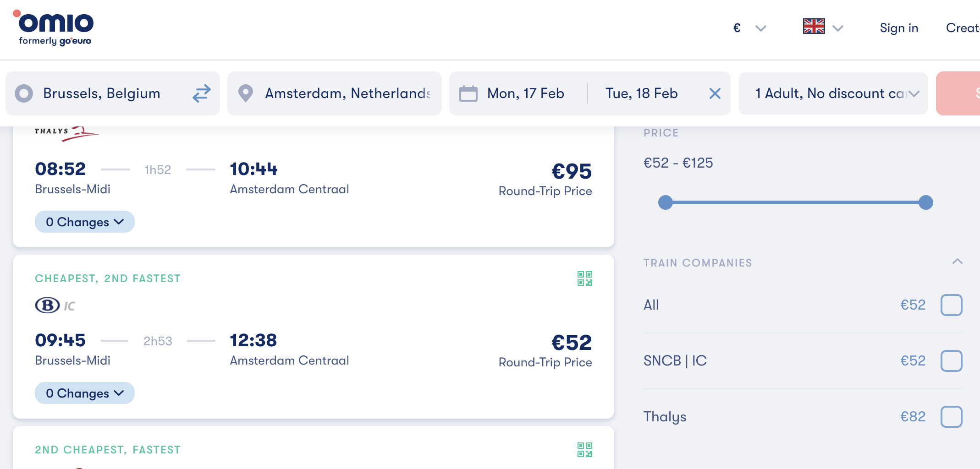The width and height of the screenshot is (980, 469).
Task: Click the calendar icon in date field
Action: [x=468, y=93]
